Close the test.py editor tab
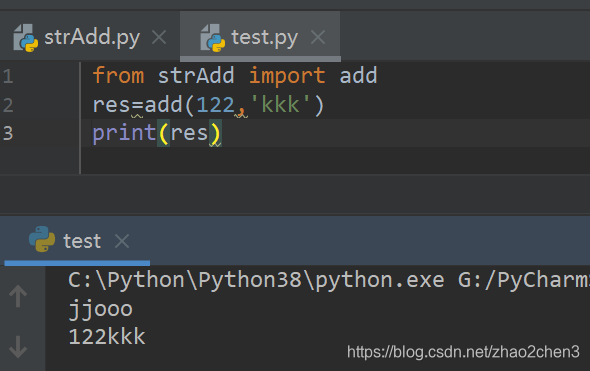The height and width of the screenshot is (371, 590). tap(318, 37)
